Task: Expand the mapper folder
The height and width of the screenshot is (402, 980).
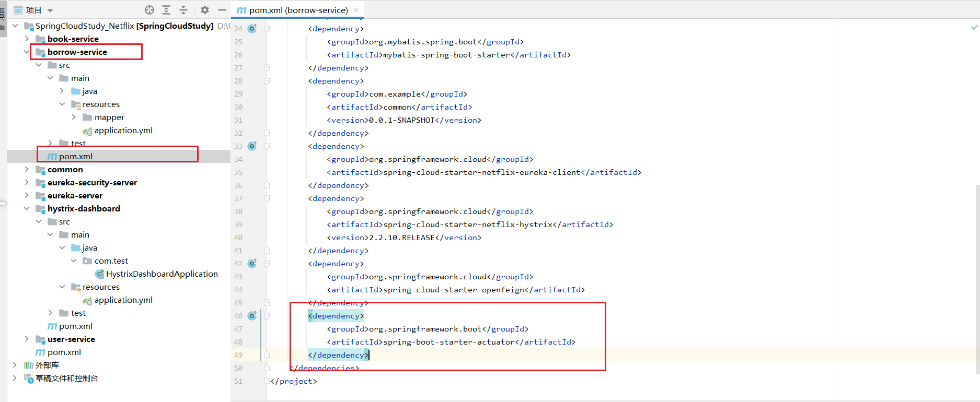Action: point(74,117)
